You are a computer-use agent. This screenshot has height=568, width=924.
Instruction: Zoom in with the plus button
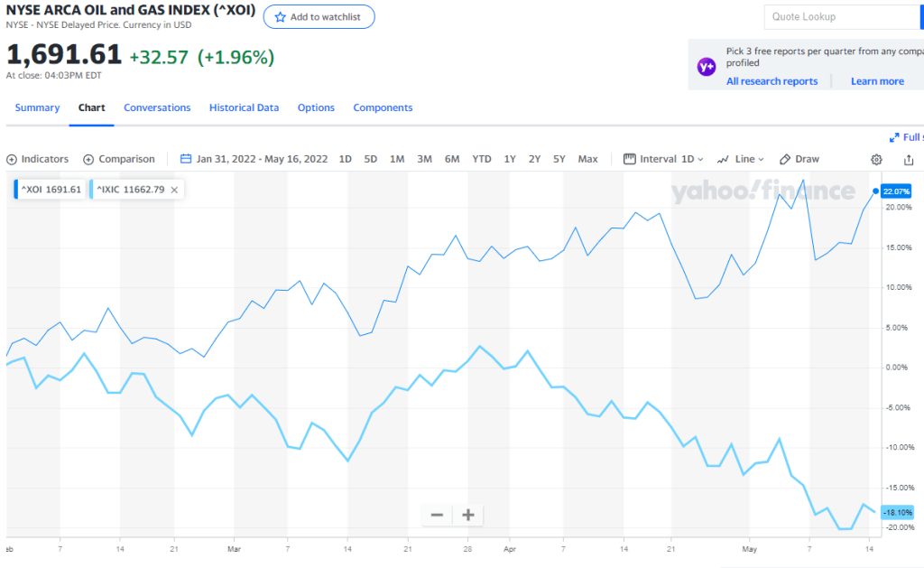pyautogui.click(x=468, y=515)
